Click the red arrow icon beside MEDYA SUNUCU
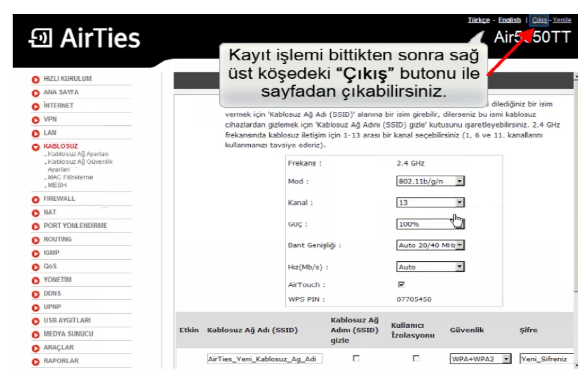Image resolution: width=588 pixels, height=375 pixels. point(36,335)
